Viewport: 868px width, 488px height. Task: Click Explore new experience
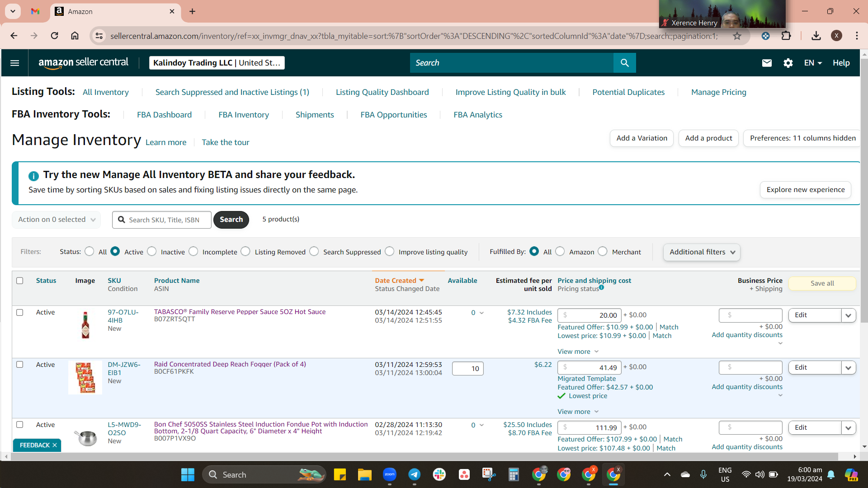pyautogui.click(x=806, y=190)
